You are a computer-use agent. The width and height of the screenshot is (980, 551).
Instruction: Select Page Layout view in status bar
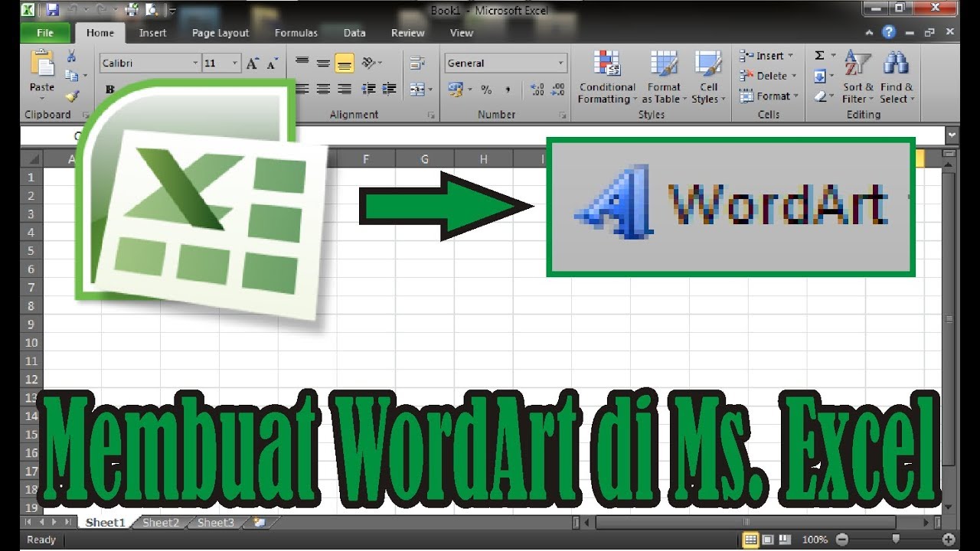pos(768,540)
